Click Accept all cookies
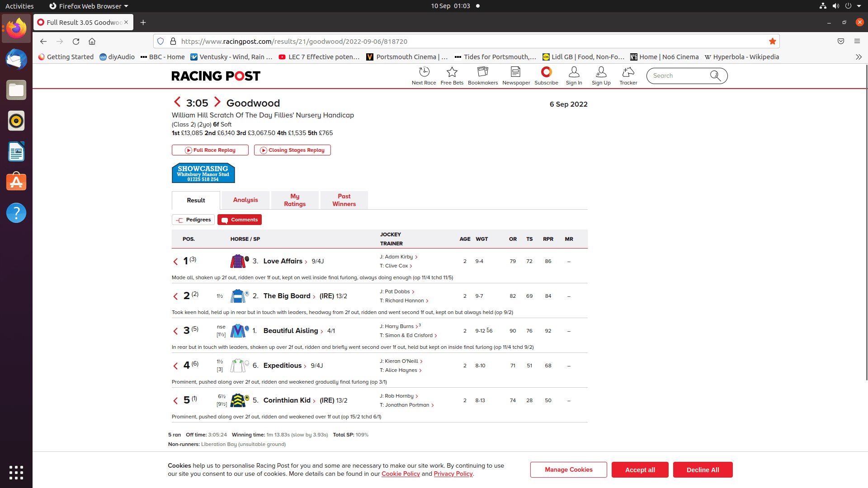The width and height of the screenshot is (868, 488). pyautogui.click(x=640, y=470)
